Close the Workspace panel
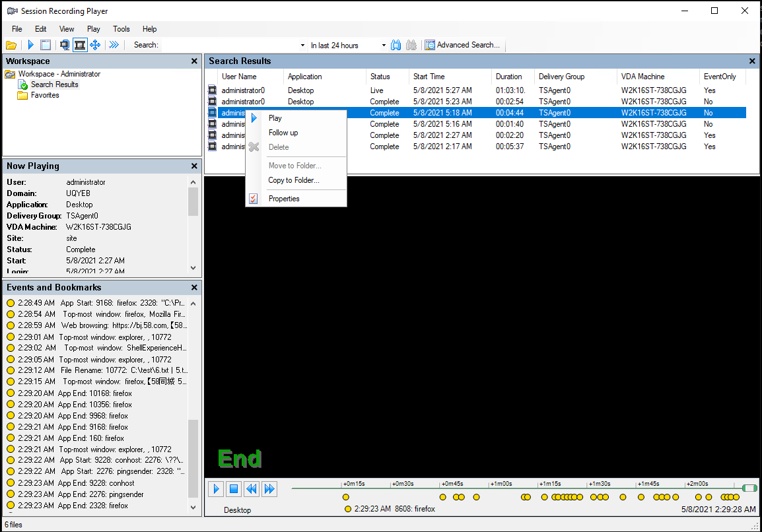 [x=194, y=61]
